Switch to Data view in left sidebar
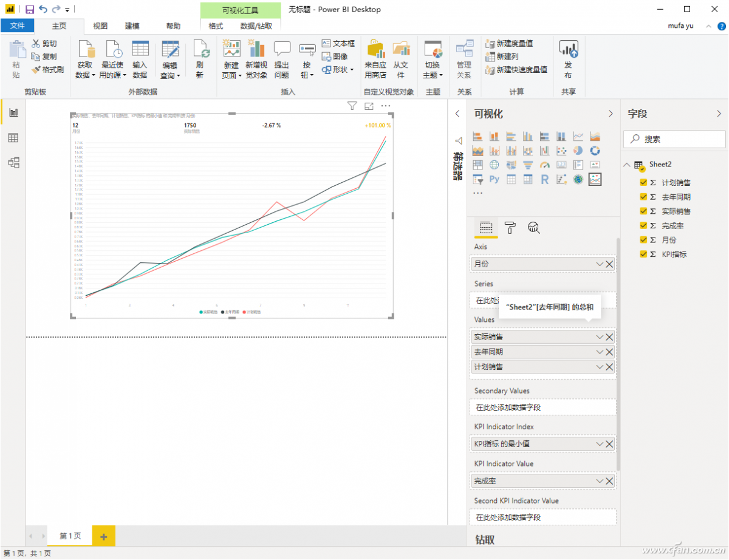The image size is (729, 560). coord(13,138)
